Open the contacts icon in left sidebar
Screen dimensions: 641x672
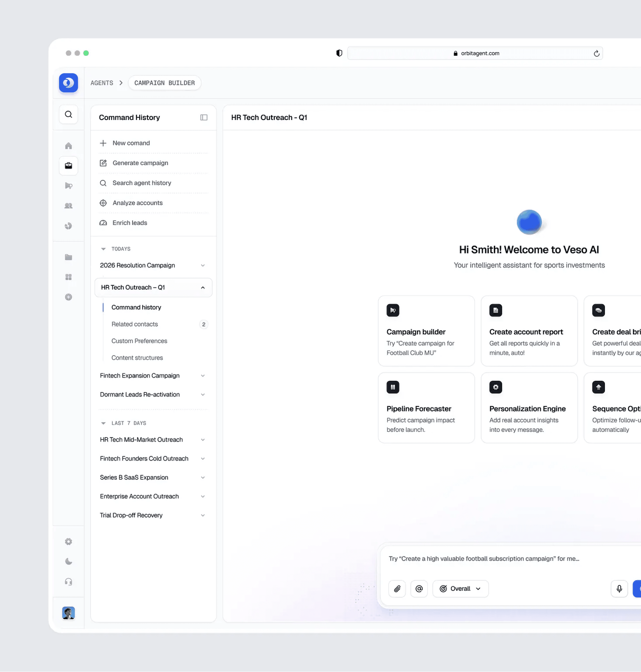pos(68,206)
